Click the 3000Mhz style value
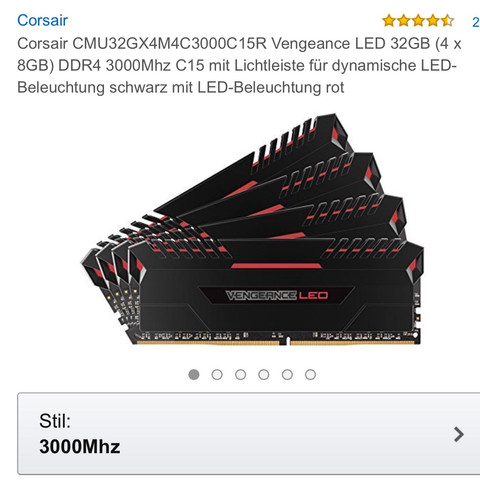This screenshot has height=480, width=480. (80, 446)
